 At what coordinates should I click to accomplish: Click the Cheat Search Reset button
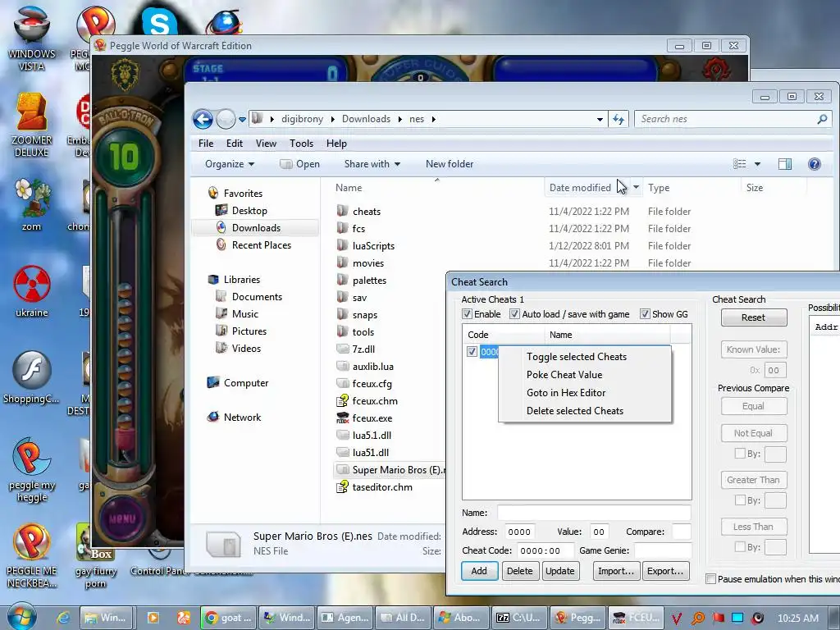pos(753,317)
